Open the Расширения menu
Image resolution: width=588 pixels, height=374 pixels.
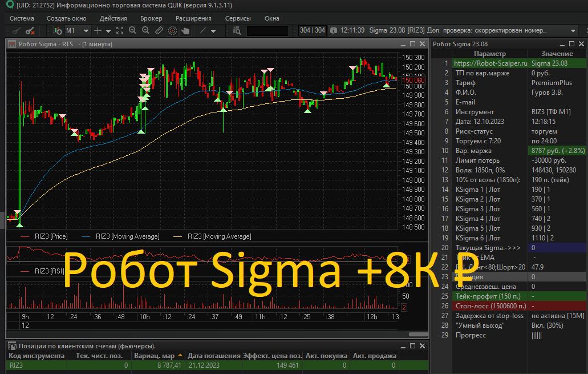click(x=193, y=18)
